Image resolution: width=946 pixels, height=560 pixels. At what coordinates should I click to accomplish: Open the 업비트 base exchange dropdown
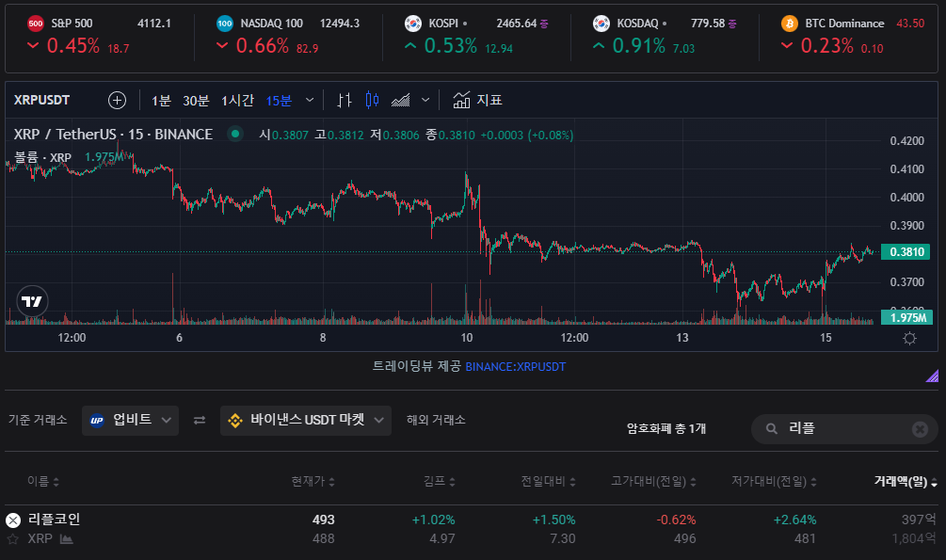point(130,421)
